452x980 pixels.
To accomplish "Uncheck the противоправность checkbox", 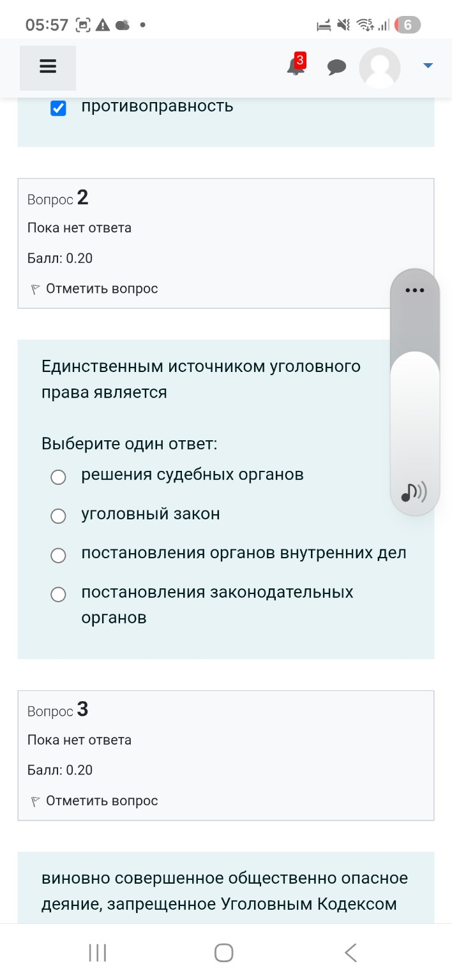I will 58,108.
